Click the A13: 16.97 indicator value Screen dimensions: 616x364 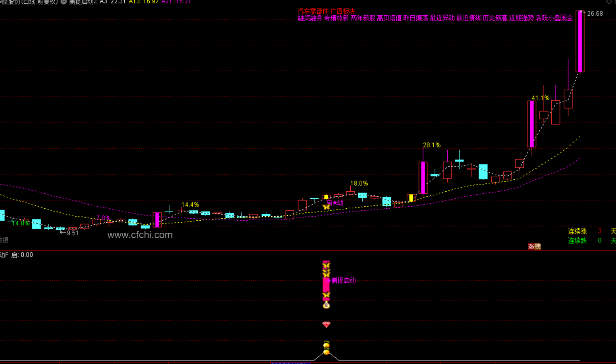(x=144, y=2)
